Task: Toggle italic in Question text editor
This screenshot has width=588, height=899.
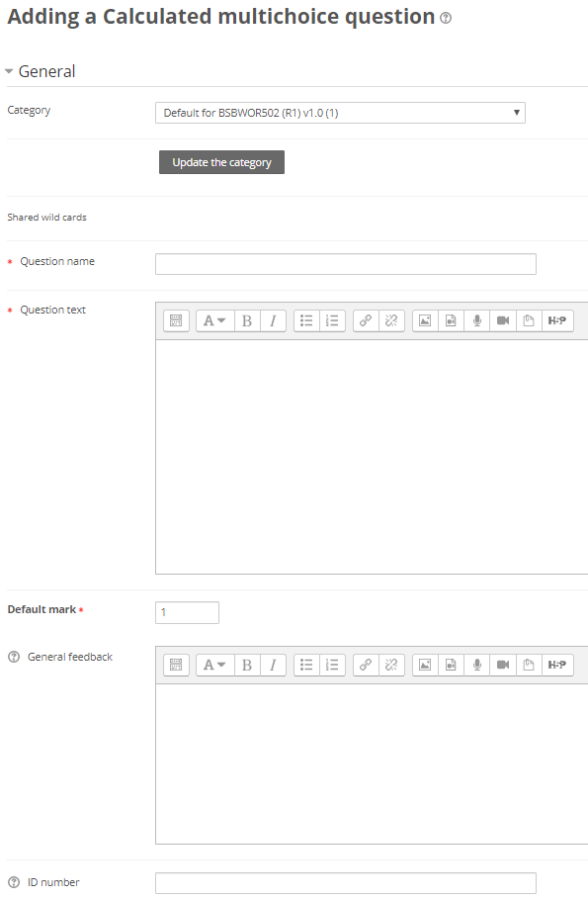Action: point(274,320)
